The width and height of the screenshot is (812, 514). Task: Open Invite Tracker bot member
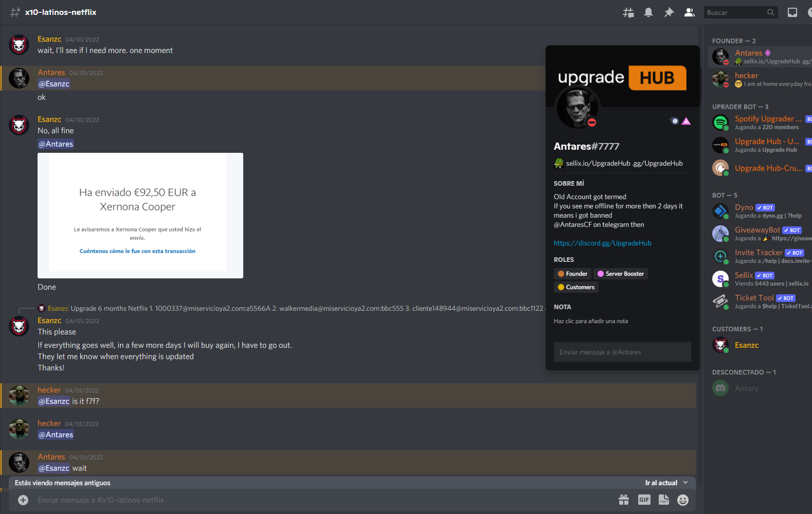pyautogui.click(x=760, y=256)
